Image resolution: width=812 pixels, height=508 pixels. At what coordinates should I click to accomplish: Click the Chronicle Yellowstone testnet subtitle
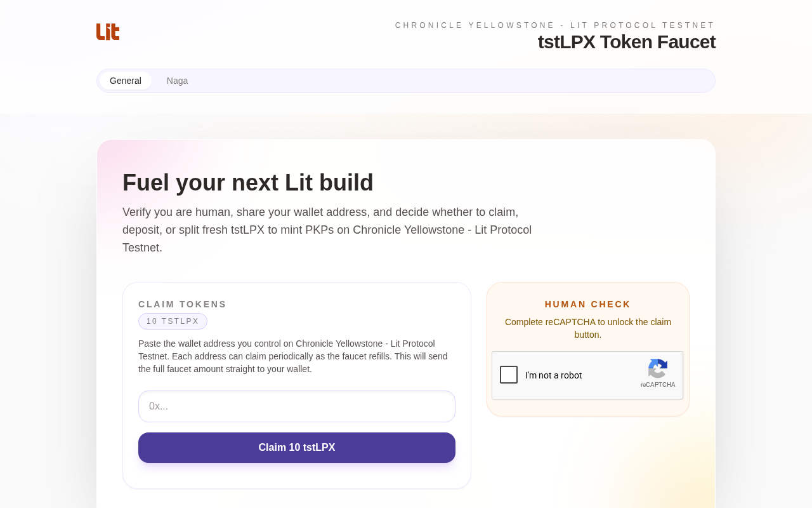(x=554, y=25)
